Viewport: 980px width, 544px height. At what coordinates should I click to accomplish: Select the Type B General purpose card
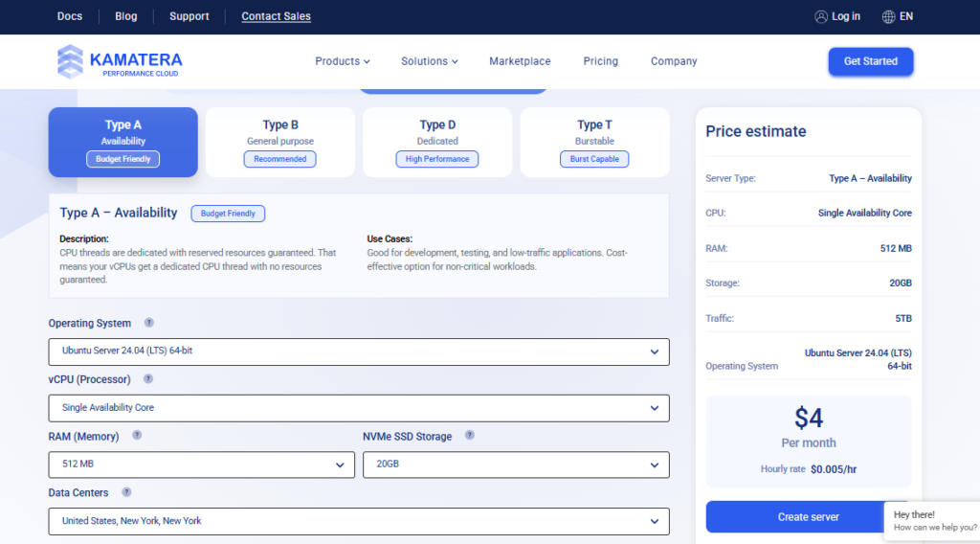coord(280,142)
